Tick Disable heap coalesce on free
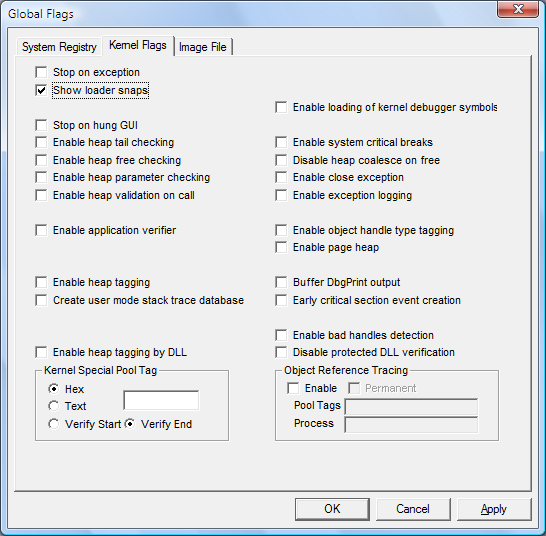The width and height of the screenshot is (546, 536). click(x=281, y=160)
